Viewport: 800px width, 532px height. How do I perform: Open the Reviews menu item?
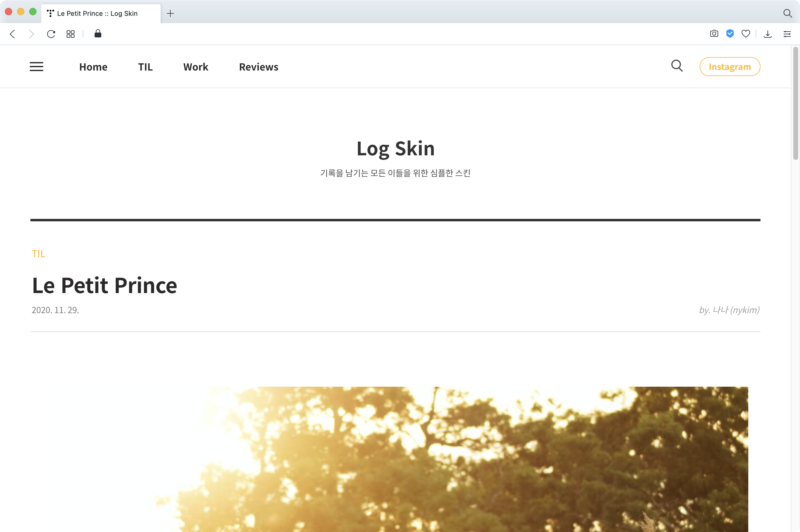[259, 67]
